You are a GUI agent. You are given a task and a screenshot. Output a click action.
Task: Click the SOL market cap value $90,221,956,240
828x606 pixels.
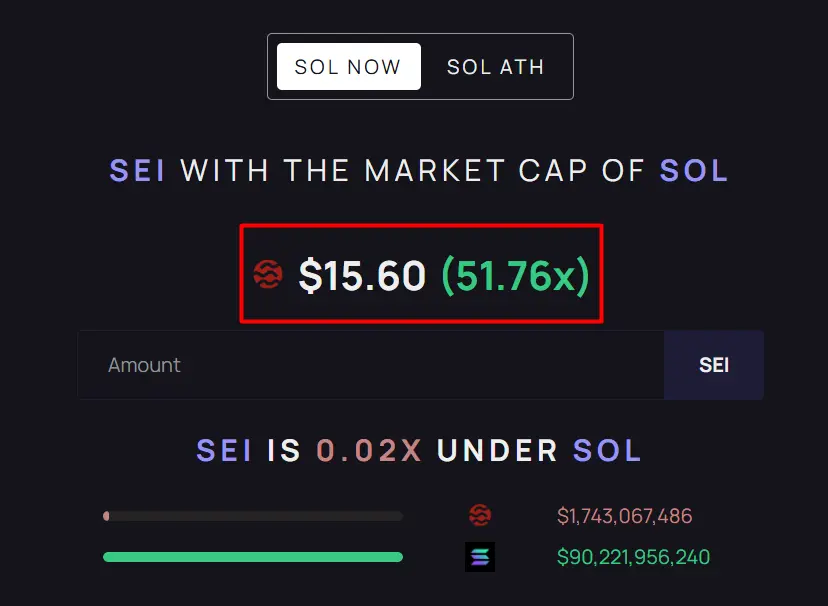(x=634, y=557)
